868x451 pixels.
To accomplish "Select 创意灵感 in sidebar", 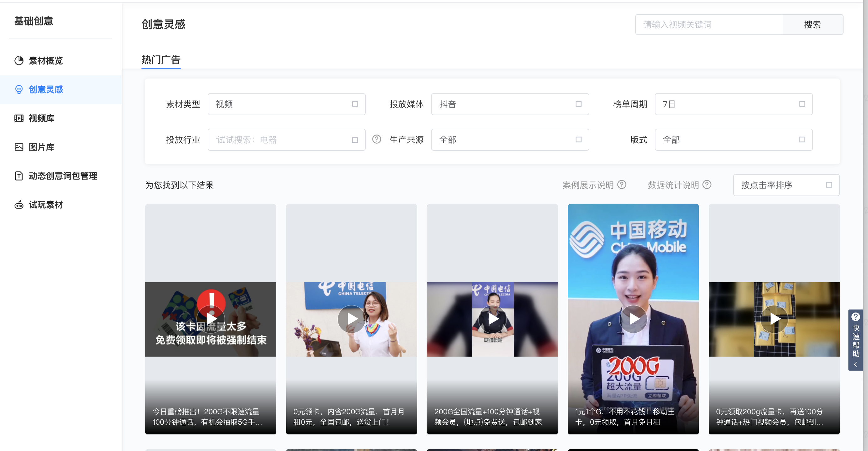I will [46, 89].
